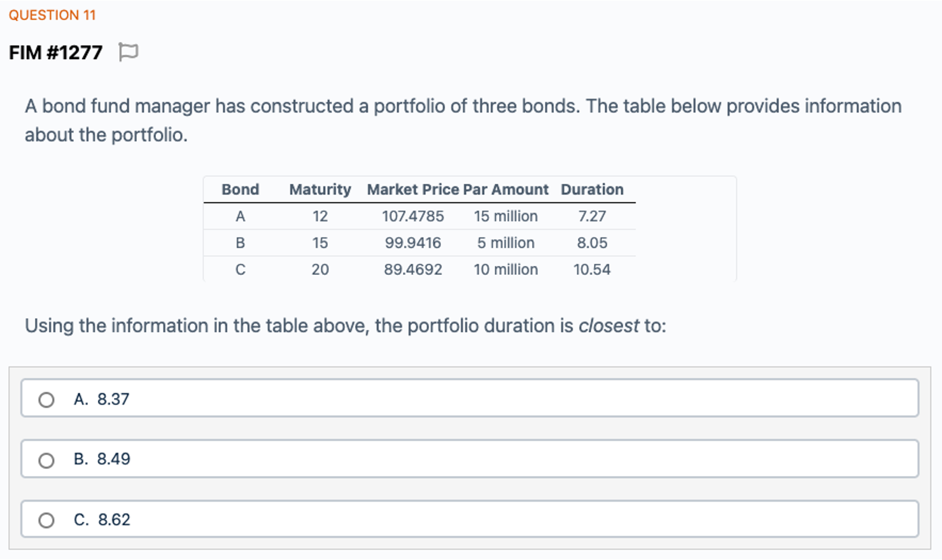Click Bond A's 7.27 duration cell
The image size is (942, 560).
(x=592, y=216)
